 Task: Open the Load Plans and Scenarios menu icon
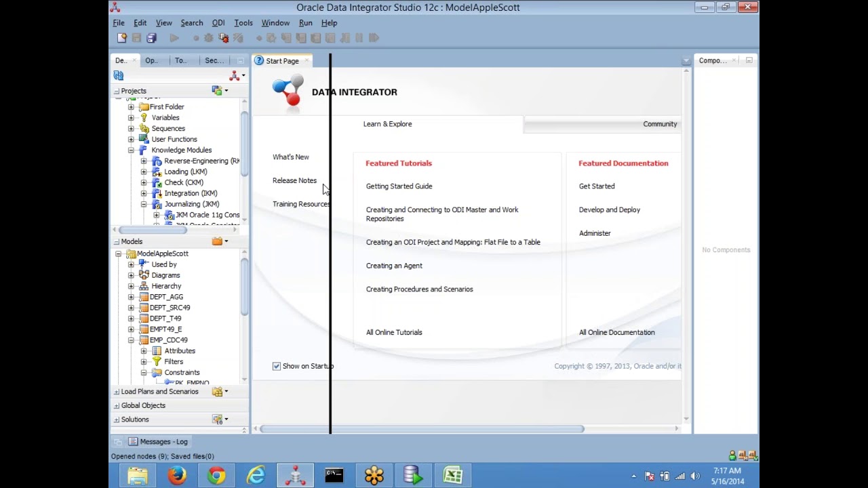coord(220,392)
